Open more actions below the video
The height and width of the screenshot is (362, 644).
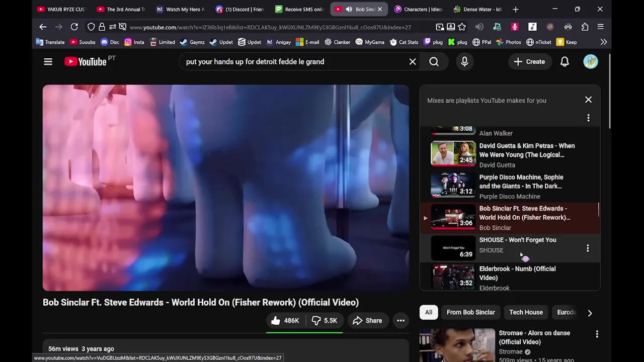click(400, 321)
